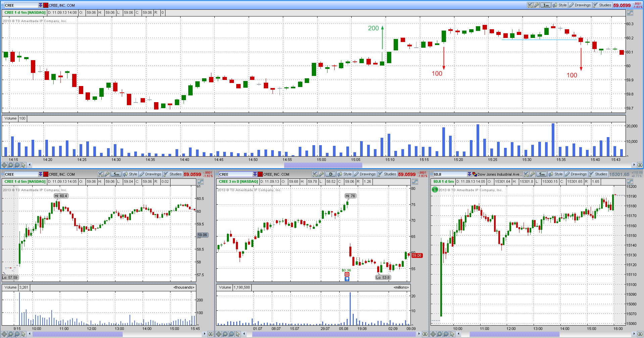644x338 pixels.
Task: Click the green info icon on the $DJI chart
Action: [435, 189]
